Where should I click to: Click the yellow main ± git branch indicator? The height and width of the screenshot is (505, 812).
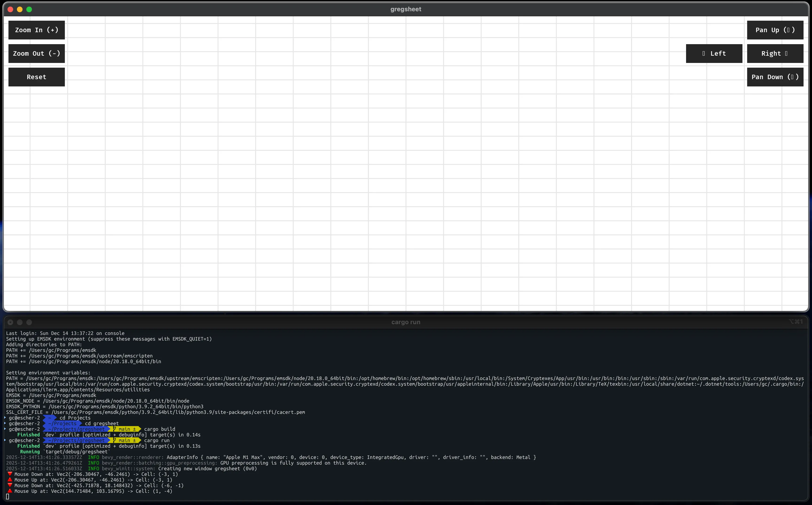coord(125,429)
